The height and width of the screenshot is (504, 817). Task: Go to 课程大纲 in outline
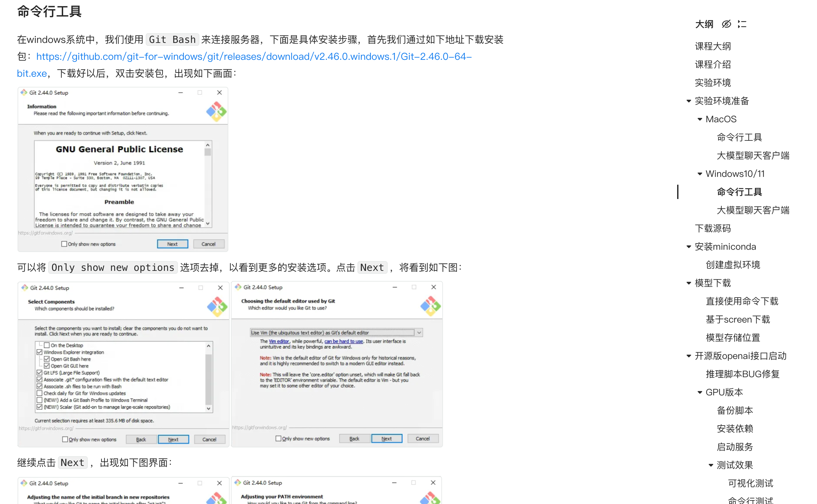tap(713, 46)
